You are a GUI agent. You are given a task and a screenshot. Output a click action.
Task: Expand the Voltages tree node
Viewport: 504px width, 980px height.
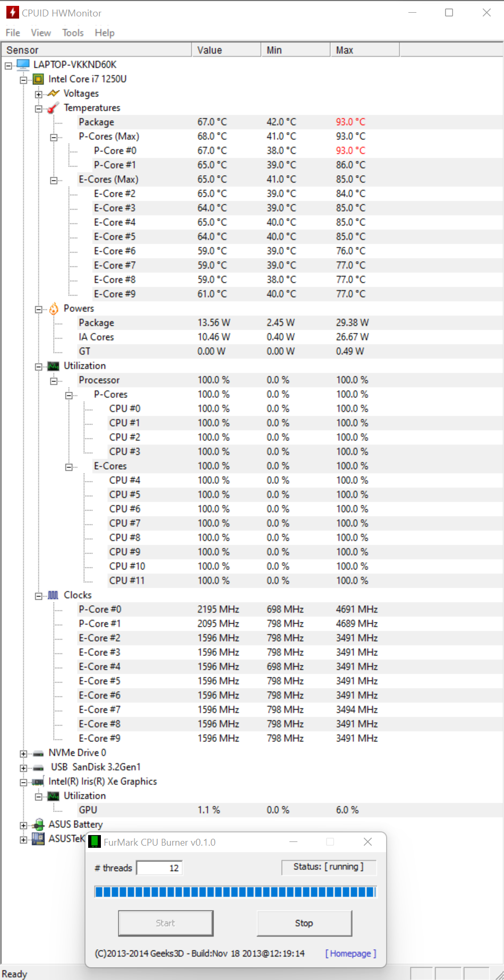coord(38,94)
